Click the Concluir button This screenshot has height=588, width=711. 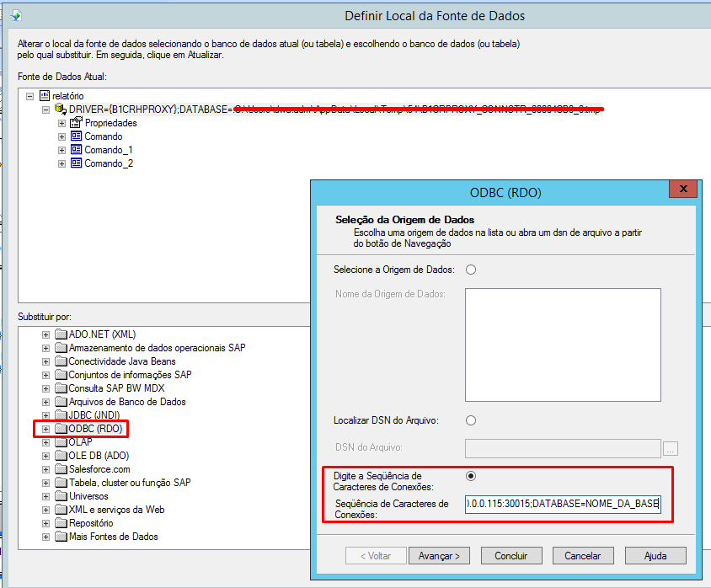(511, 556)
